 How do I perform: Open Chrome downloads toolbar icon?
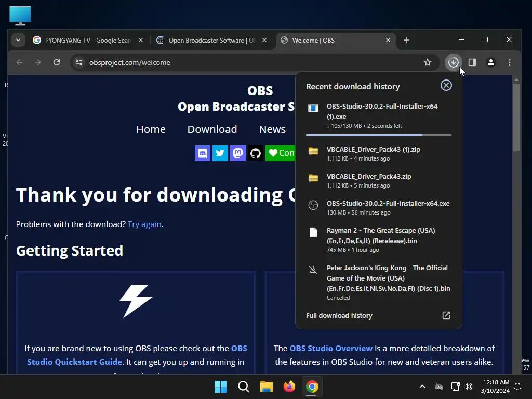pyautogui.click(x=453, y=62)
